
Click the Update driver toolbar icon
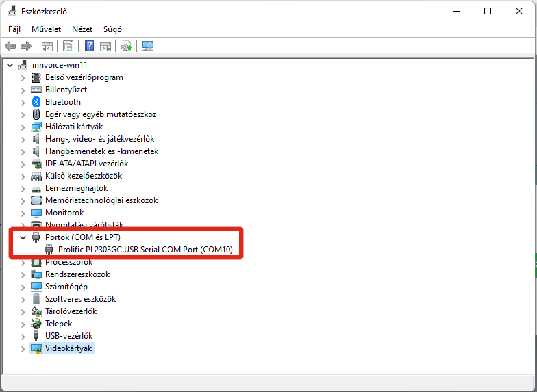[127, 47]
